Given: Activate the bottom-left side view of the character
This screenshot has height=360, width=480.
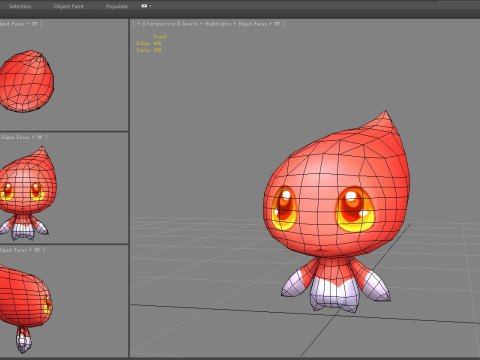Looking at the screenshot, I should [64, 302].
